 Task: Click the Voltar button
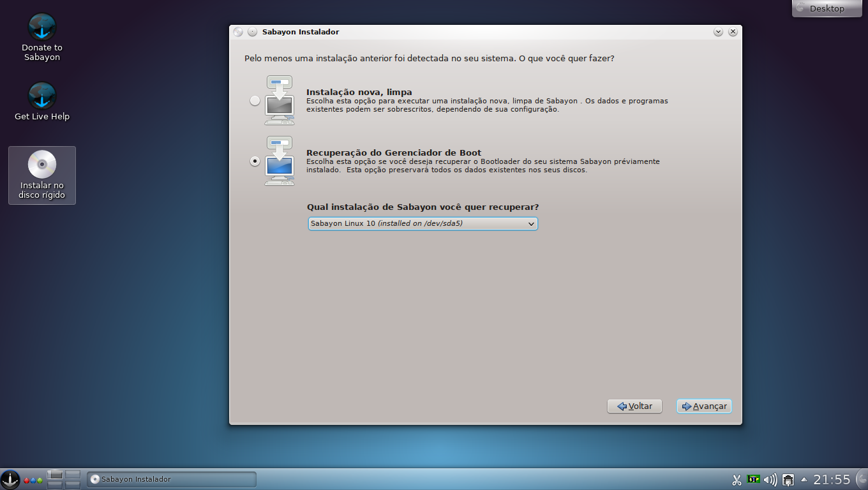pyautogui.click(x=634, y=406)
